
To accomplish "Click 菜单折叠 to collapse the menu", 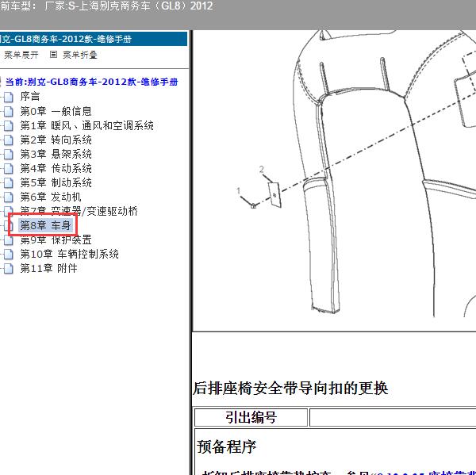I will tap(80, 55).
